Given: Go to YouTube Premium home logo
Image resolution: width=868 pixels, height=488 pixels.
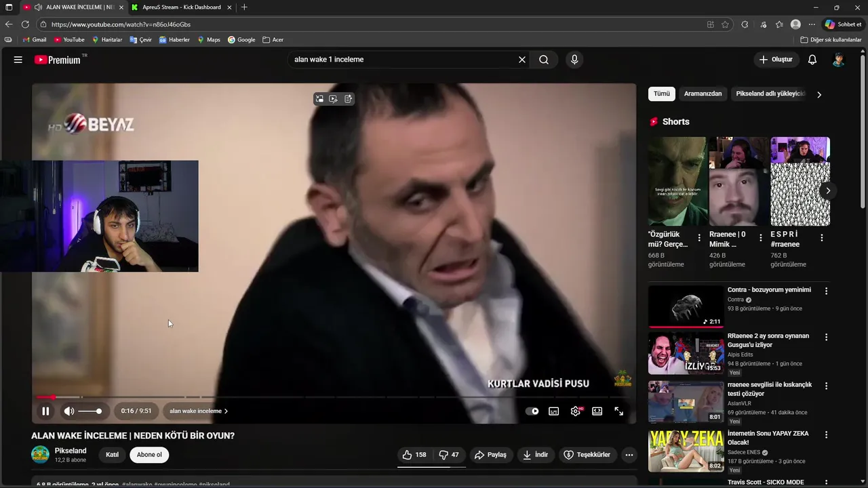Looking at the screenshot, I should click(58, 60).
